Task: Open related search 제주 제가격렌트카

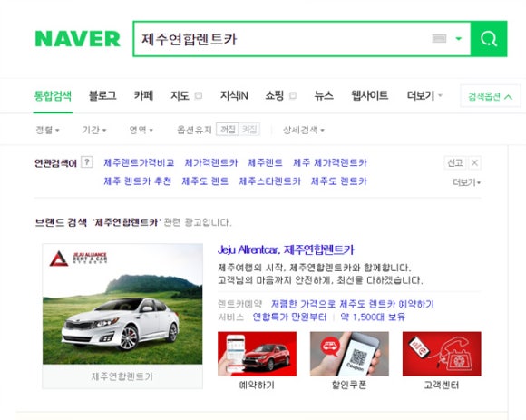Action: [330, 162]
